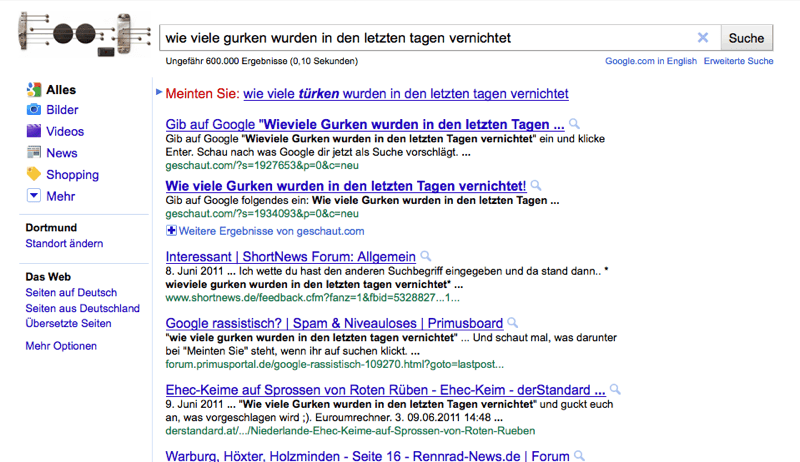Image resolution: width=800 pixels, height=462 pixels.
Task: Click Ungefähr 600.000 Ergebnisse result count
Action: click(262, 61)
